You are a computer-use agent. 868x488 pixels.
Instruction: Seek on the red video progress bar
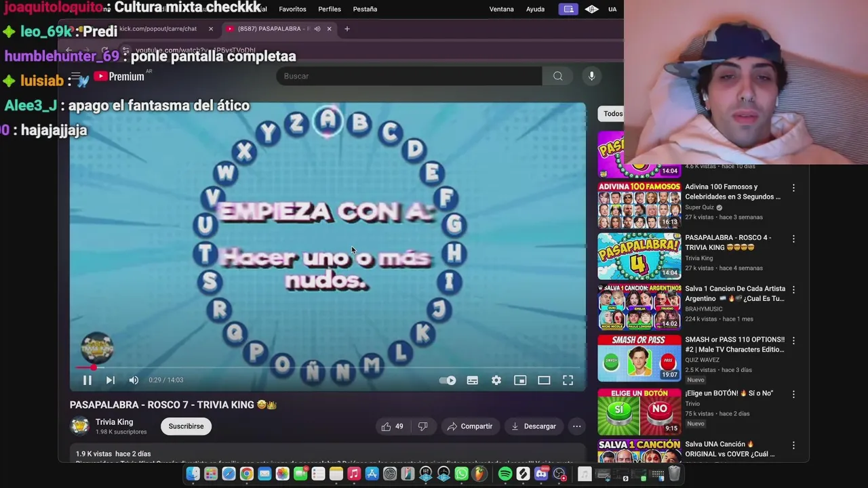[328, 367]
